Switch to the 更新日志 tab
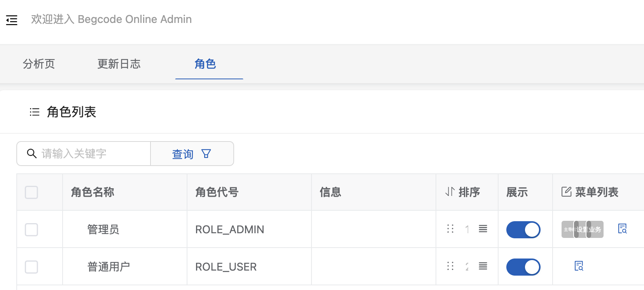 (x=119, y=64)
